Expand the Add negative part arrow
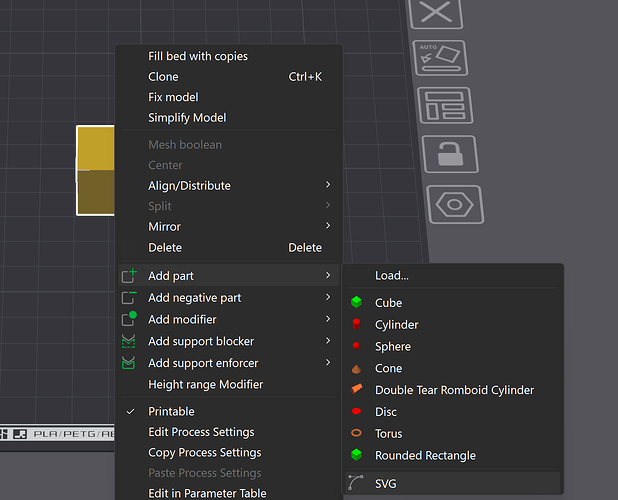 [328, 297]
